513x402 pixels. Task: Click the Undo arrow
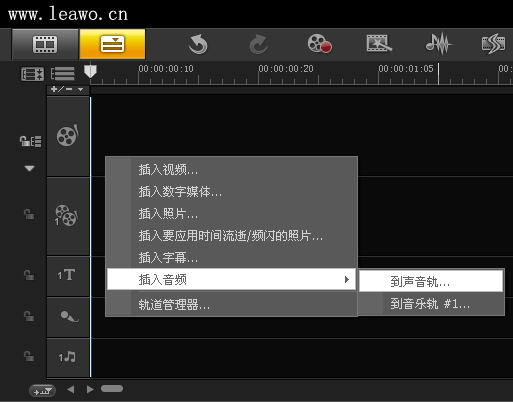(x=198, y=44)
